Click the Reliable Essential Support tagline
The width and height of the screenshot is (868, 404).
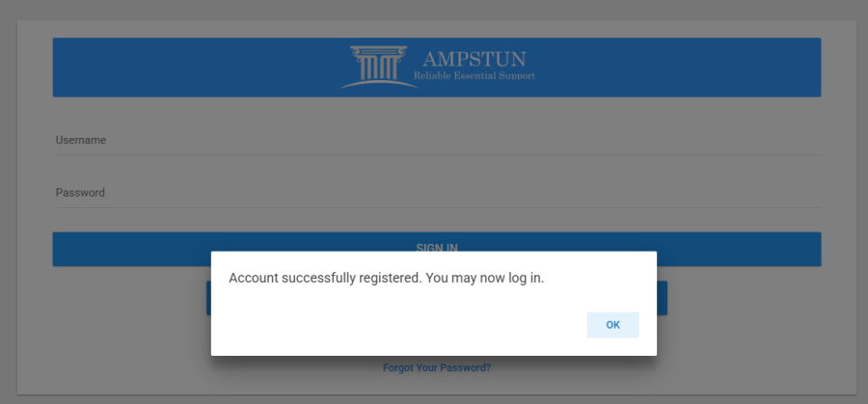[474, 75]
